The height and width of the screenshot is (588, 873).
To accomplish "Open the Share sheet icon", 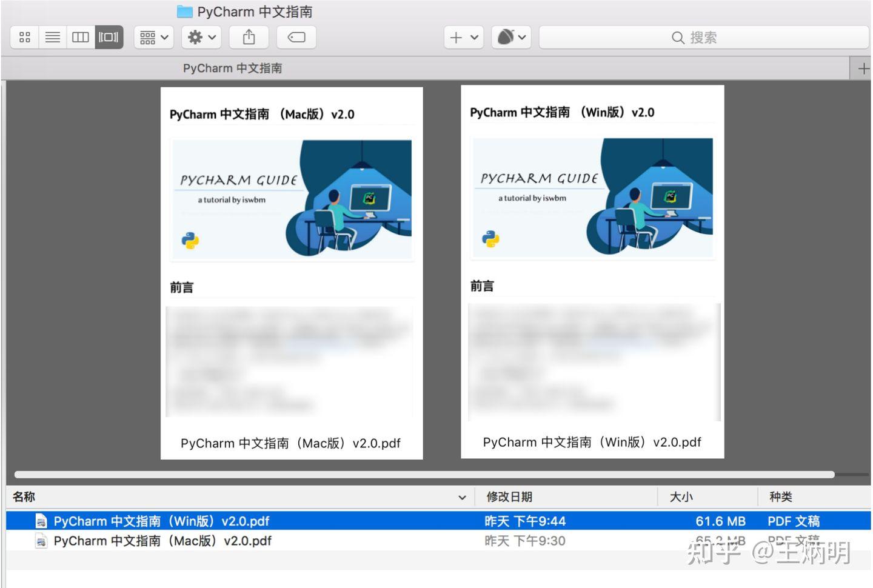I will click(x=248, y=37).
